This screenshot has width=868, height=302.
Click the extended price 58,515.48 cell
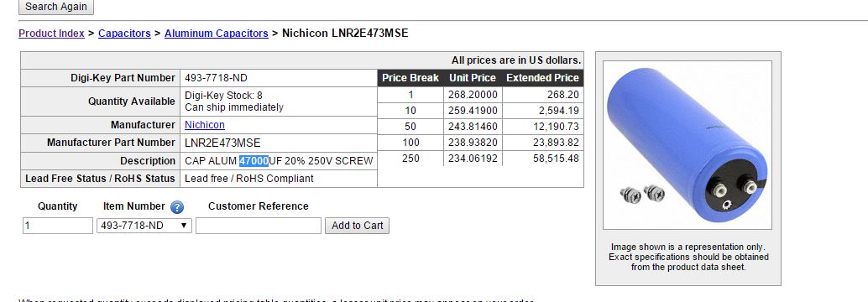coord(543,159)
